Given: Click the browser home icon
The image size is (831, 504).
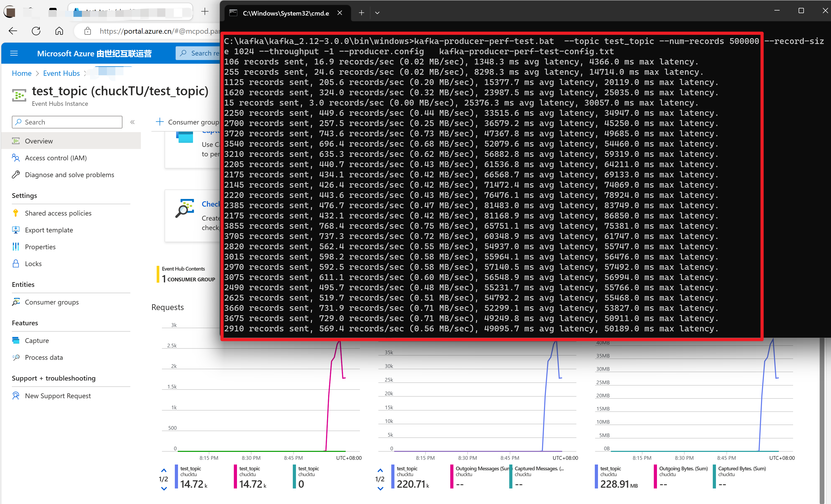Looking at the screenshot, I should 59,31.
